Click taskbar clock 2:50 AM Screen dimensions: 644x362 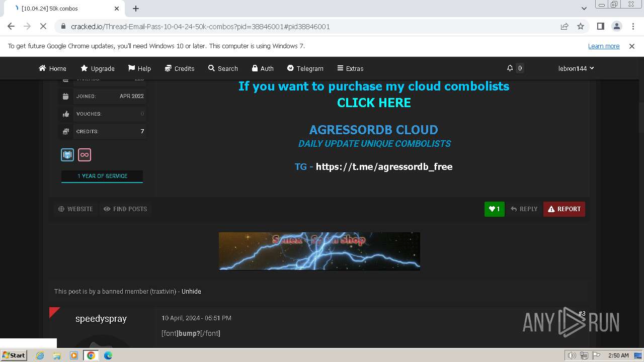(618, 355)
